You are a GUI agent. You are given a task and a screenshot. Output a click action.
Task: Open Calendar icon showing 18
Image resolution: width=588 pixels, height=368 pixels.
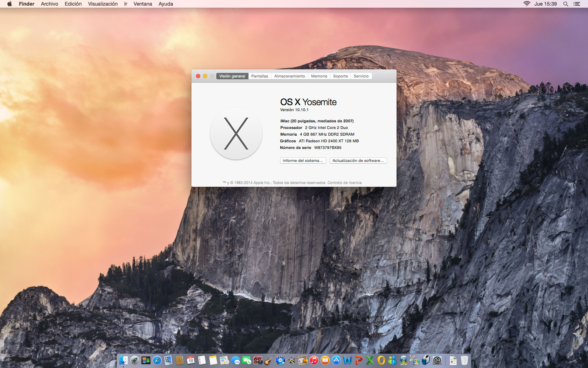(191, 360)
